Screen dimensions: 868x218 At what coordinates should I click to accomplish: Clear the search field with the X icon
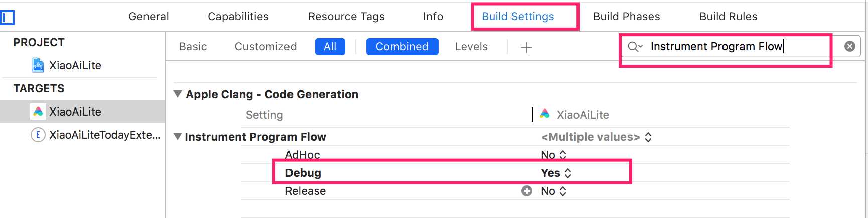pos(849,46)
